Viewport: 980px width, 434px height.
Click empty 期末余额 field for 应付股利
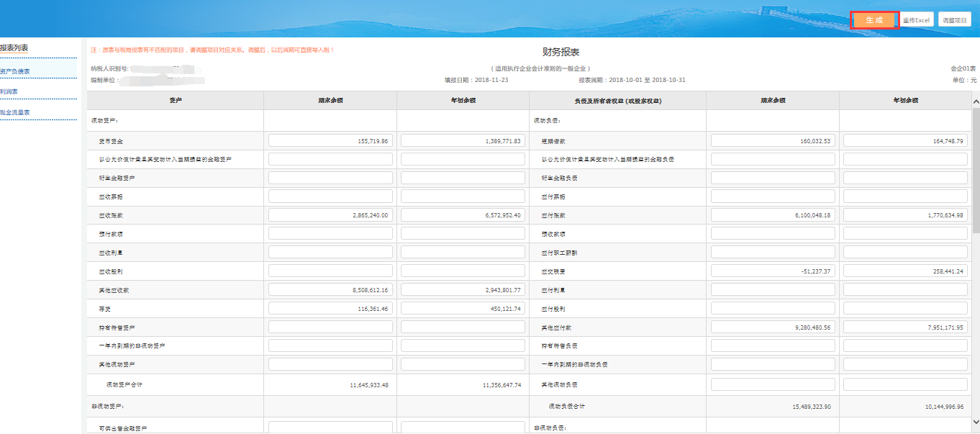click(773, 309)
